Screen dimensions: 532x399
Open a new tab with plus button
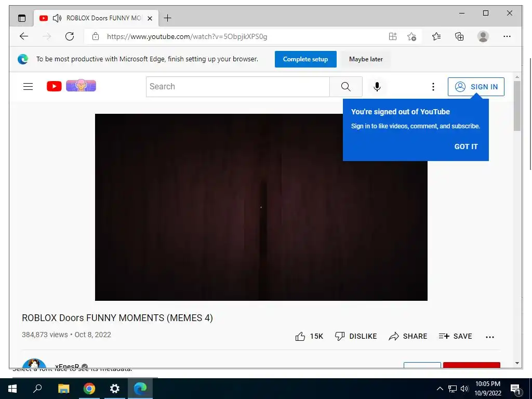(167, 18)
